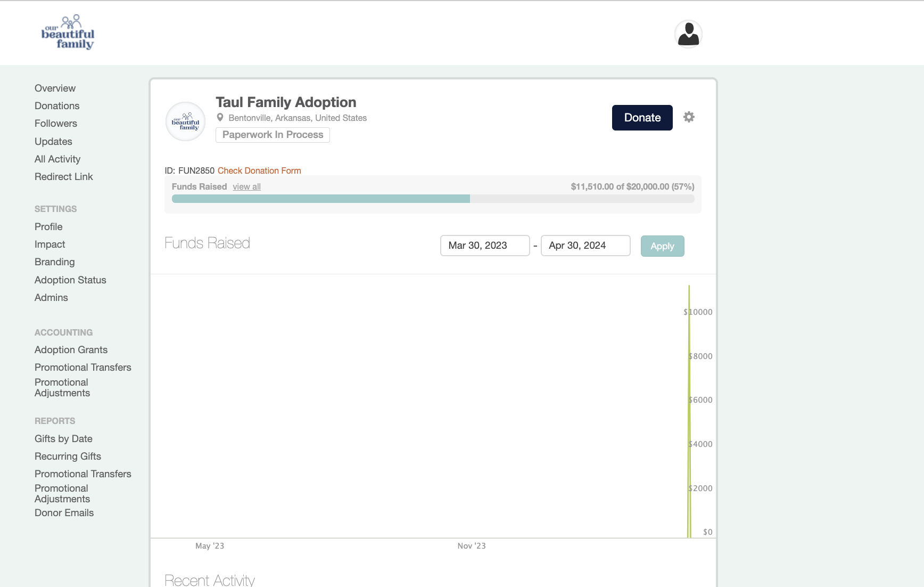924x587 pixels.
Task: Open the Donor Emails report
Action: 64,513
